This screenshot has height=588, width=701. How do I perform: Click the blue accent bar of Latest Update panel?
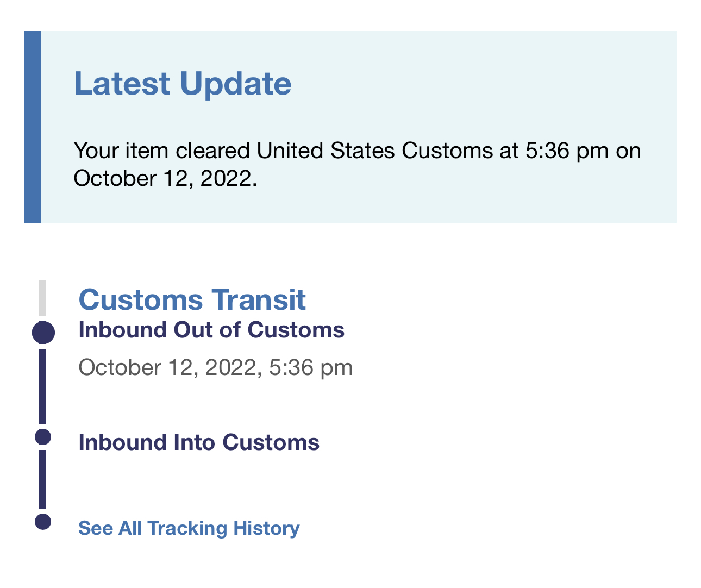[x=33, y=127]
